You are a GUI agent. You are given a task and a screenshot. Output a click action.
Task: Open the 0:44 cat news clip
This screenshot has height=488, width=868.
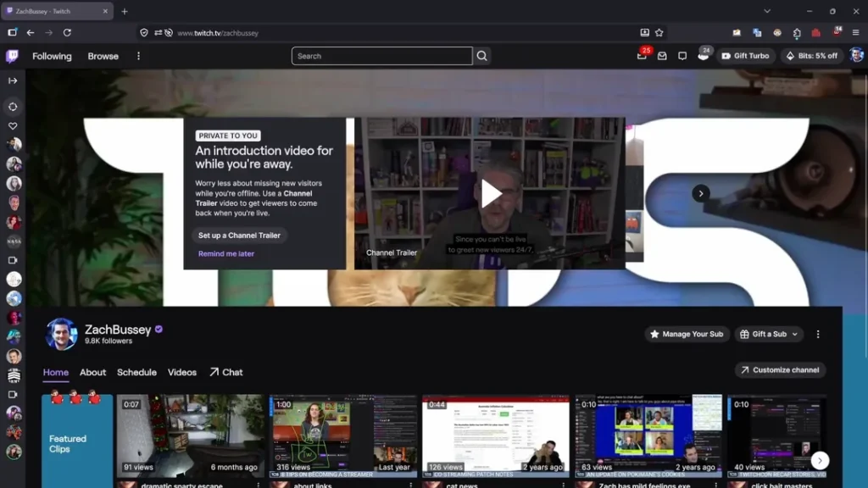point(495,436)
